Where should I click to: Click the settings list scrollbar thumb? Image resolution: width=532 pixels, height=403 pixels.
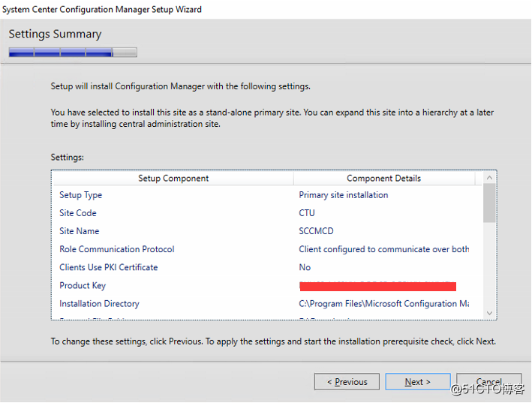point(489,203)
